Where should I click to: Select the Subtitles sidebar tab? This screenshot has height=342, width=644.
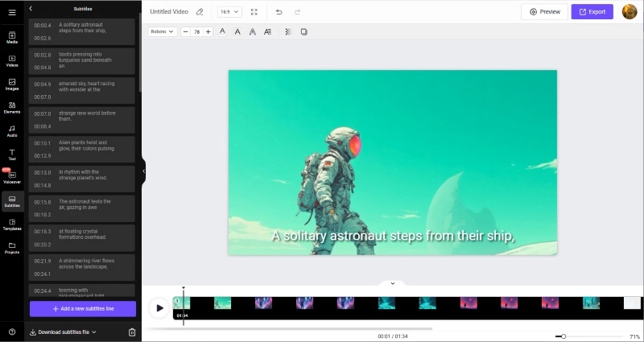(x=12, y=201)
